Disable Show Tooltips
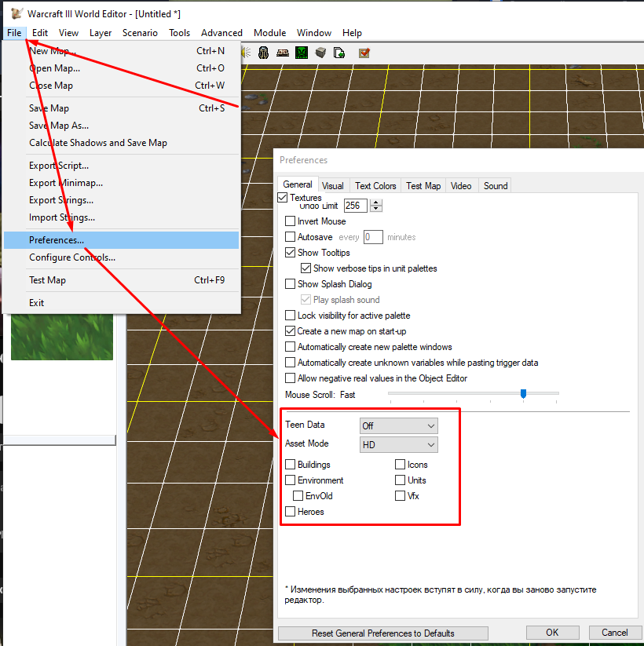The width and height of the screenshot is (644, 646). point(291,253)
